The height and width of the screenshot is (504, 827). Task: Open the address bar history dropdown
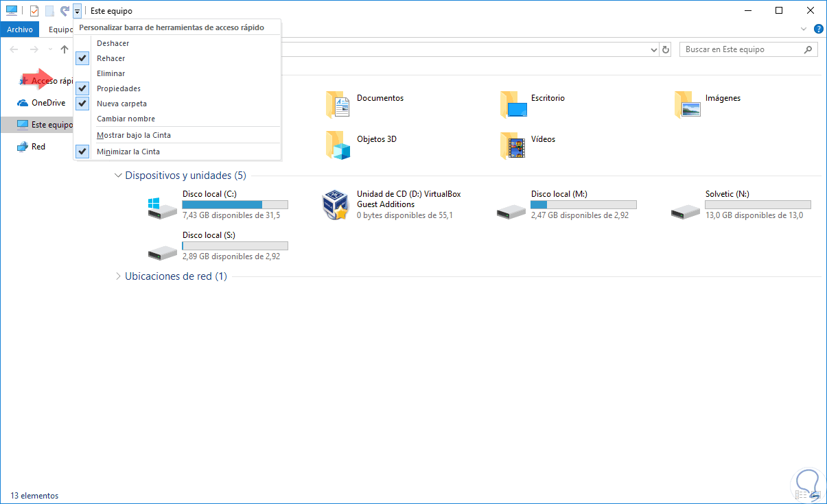coord(653,50)
